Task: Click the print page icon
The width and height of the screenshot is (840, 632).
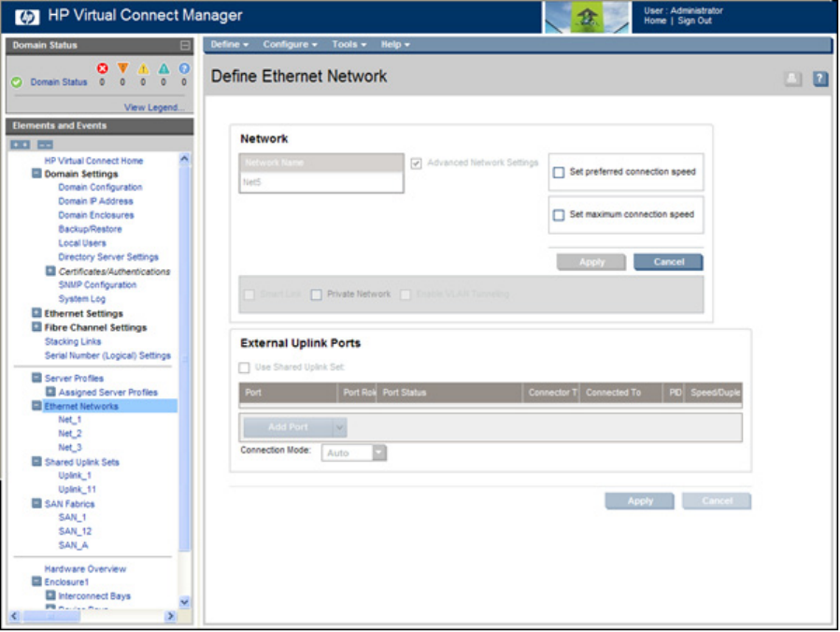Action: (x=792, y=79)
